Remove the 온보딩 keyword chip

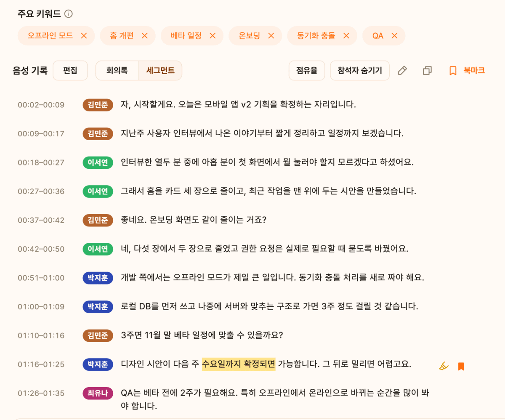(271, 36)
